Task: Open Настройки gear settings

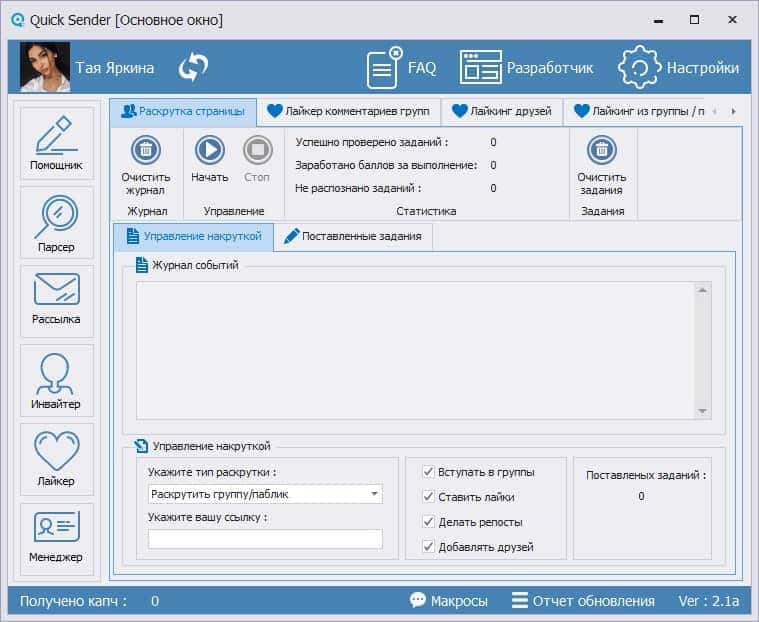Action: point(678,68)
